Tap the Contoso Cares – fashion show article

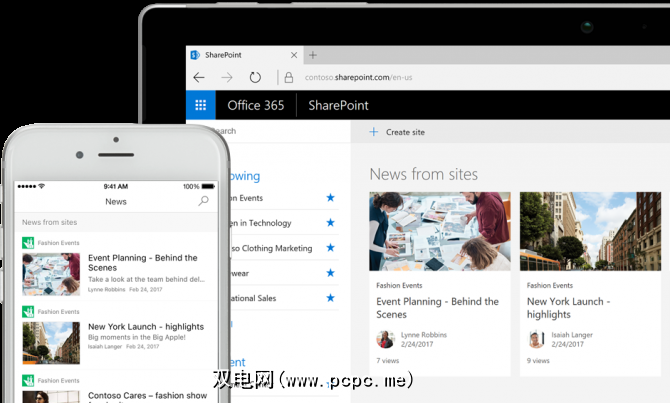[x=147, y=396]
